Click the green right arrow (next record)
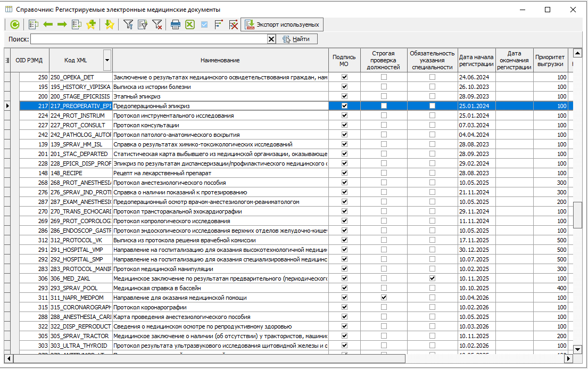 (x=62, y=25)
